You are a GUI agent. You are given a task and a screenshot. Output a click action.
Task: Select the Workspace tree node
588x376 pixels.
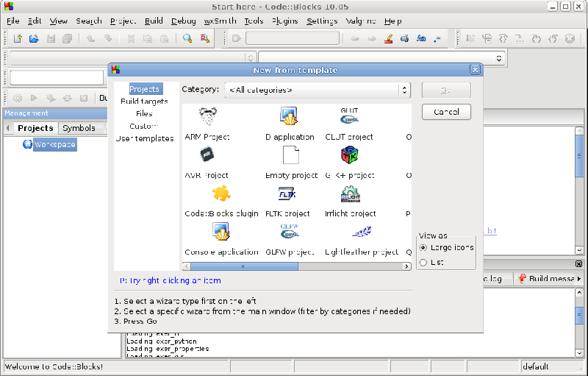[x=54, y=145]
